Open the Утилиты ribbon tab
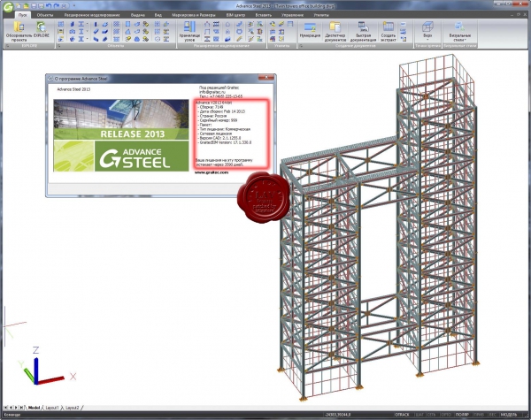Viewport: 531px width, 420px height. [321, 15]
